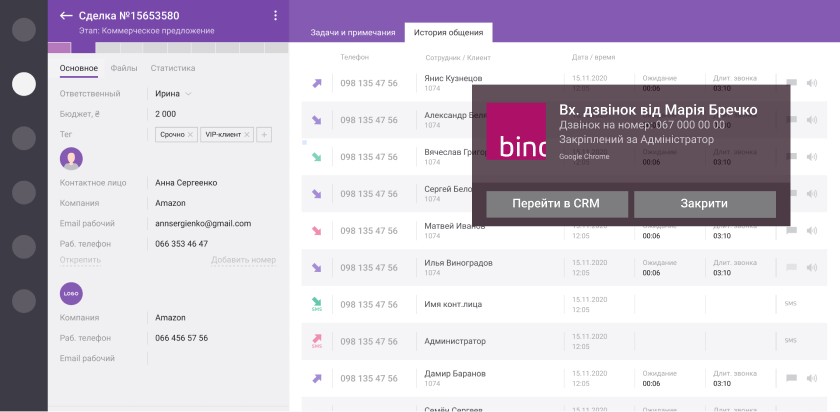Go back using the arrow beside Сделка №15653580

tap(66, 16)
